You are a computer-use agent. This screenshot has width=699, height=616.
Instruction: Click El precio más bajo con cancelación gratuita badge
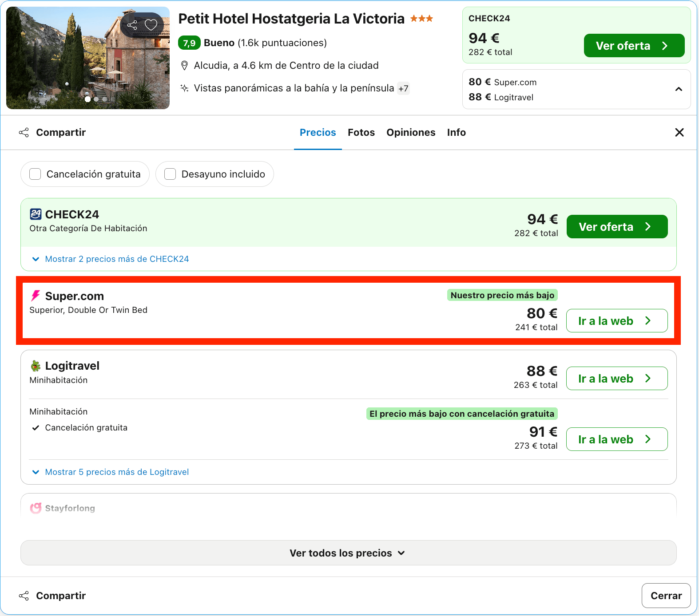click(462, 414)
